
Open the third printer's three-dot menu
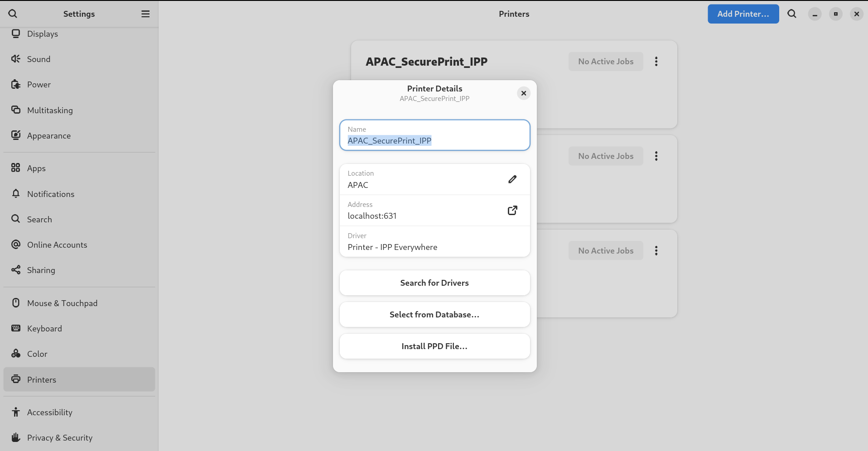pos(656,251)
